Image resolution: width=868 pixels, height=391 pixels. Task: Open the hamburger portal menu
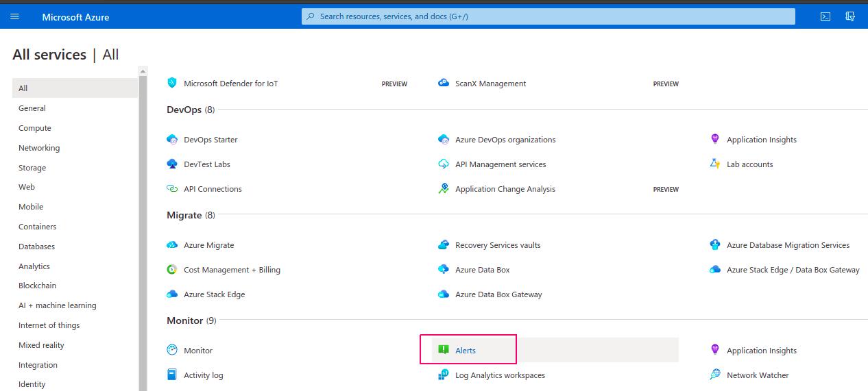point(14,16)
